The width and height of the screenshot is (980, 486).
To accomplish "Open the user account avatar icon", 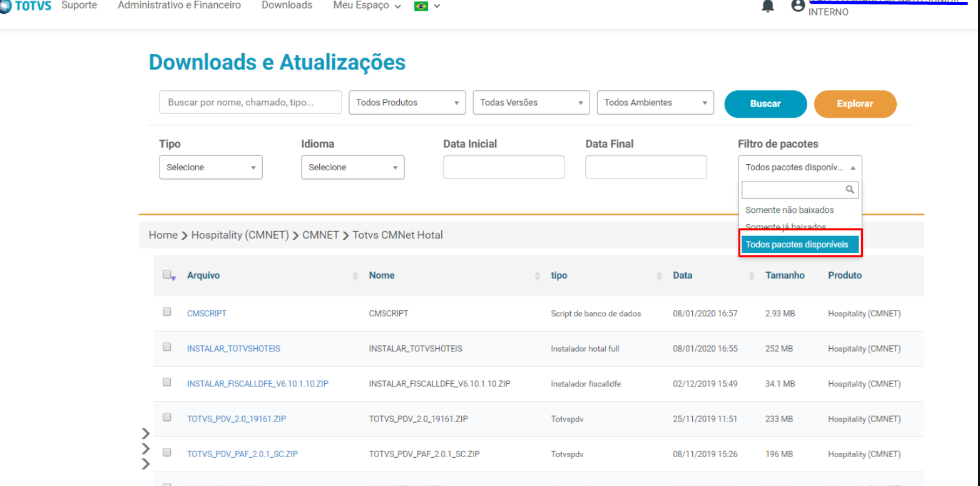I will [x=797, y=6].
